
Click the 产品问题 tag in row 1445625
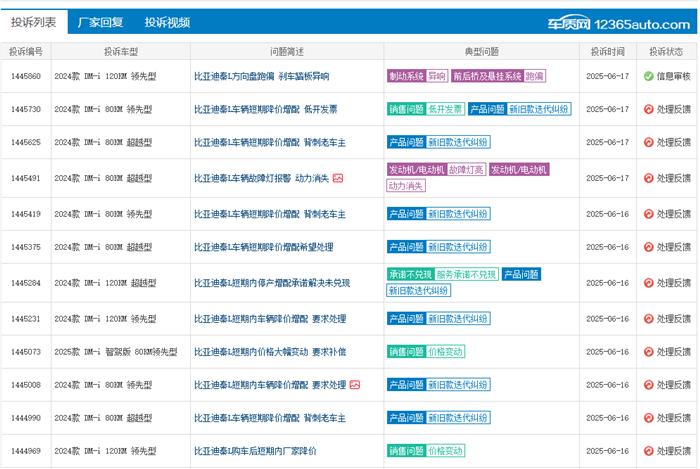pyautogui.click(x=406, y=142)
